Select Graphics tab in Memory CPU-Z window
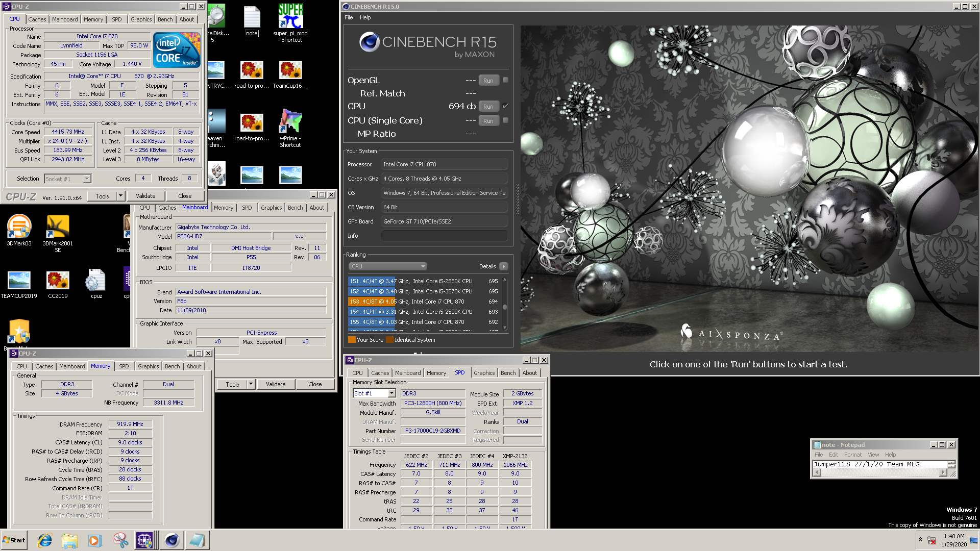Viewport: 980px width, 551px height. [148, 366]
